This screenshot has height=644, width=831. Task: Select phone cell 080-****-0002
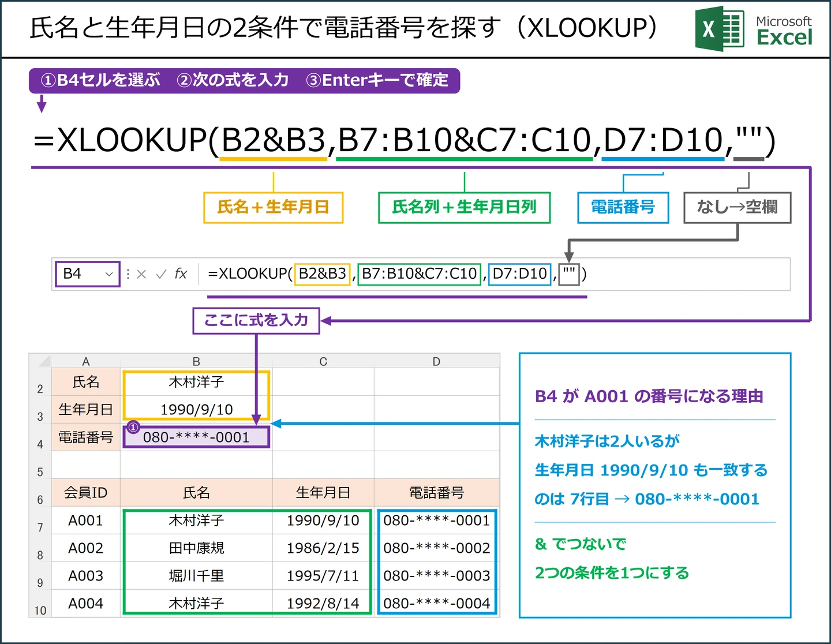tap(436, 548)
